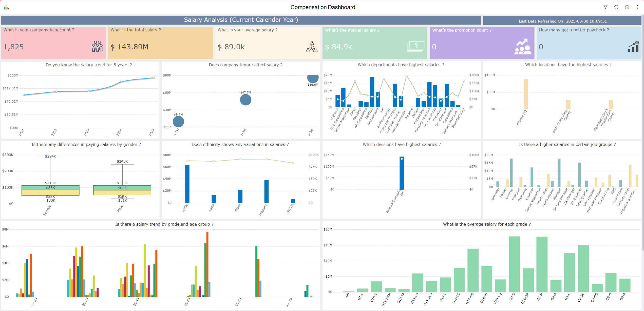Select the 2024 point on salary trend line
Screen dimensions: 644x311
pyautogui.click(x=121, y=82)
